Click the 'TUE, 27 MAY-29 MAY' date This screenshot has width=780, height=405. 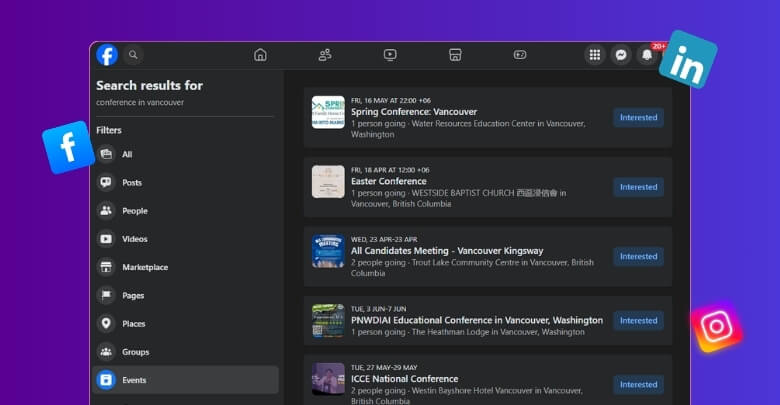384,368
